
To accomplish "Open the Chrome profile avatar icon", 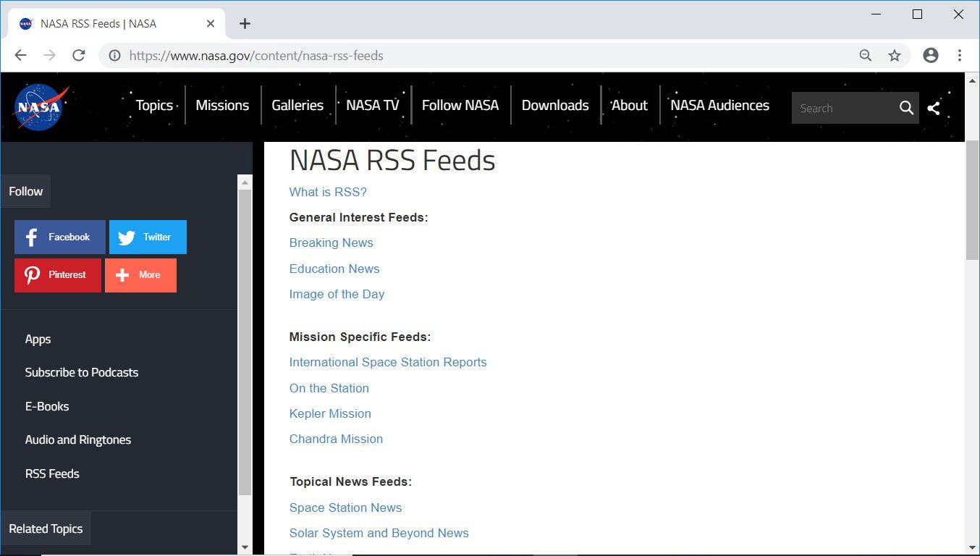I will tap(931, 56).
